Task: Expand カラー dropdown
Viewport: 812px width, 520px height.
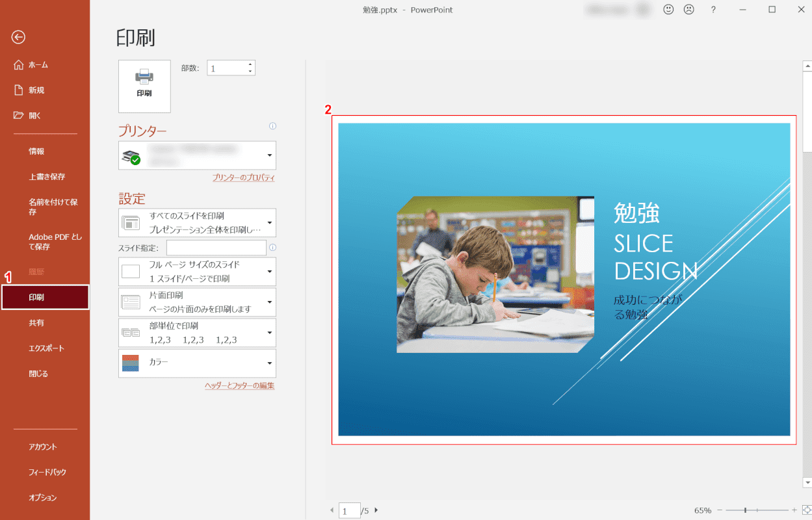Action: pyautogui.click(x=197, y=363)
